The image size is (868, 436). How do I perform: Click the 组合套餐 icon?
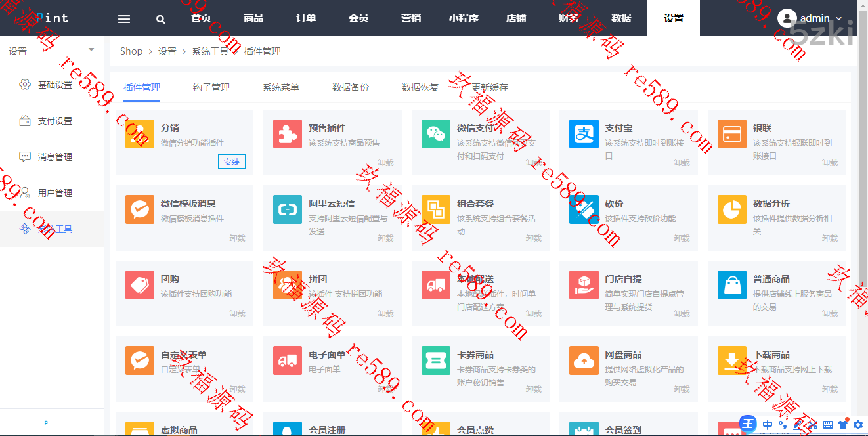coord(436,209)
